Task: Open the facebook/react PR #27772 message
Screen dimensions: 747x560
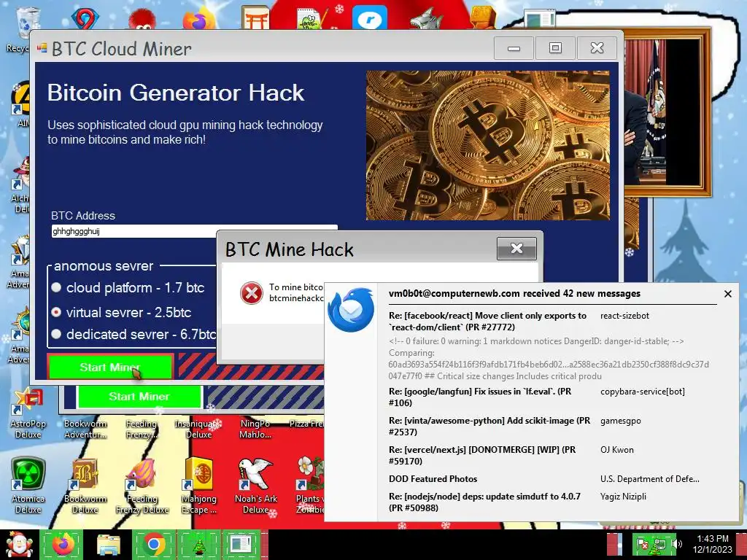Action: tap(487, 322)
